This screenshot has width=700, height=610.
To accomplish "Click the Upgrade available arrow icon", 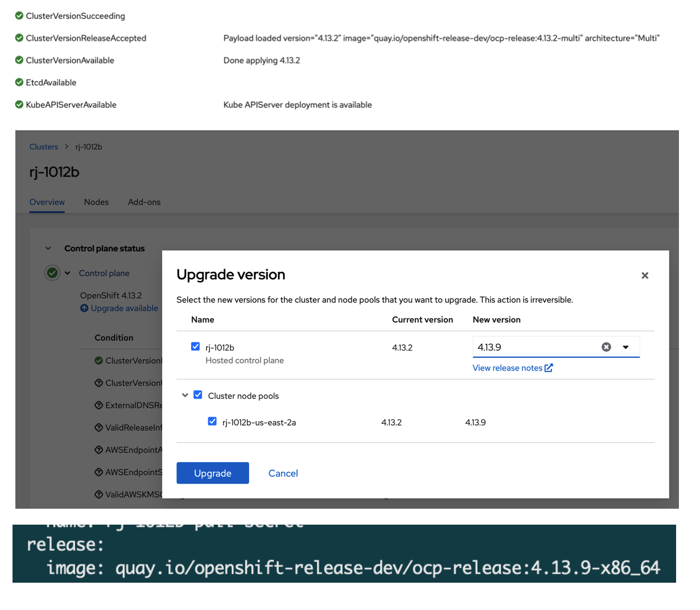I will tap(84, 308).
